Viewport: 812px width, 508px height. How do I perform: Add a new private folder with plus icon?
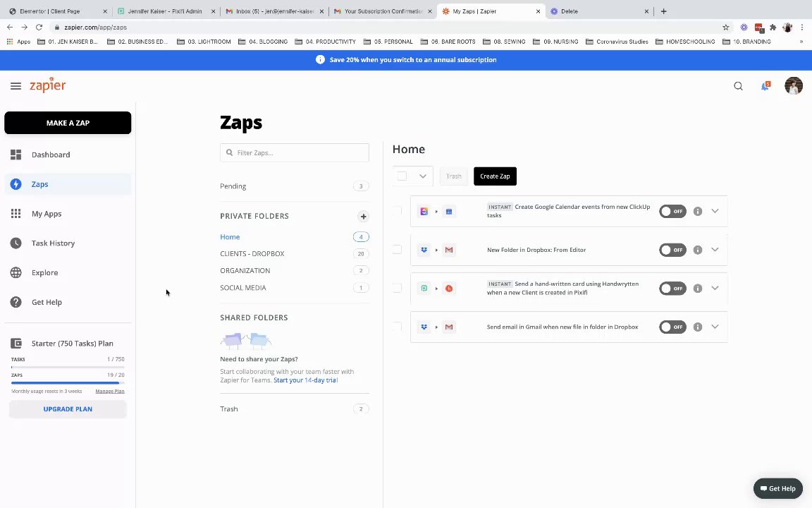(363, 217)
